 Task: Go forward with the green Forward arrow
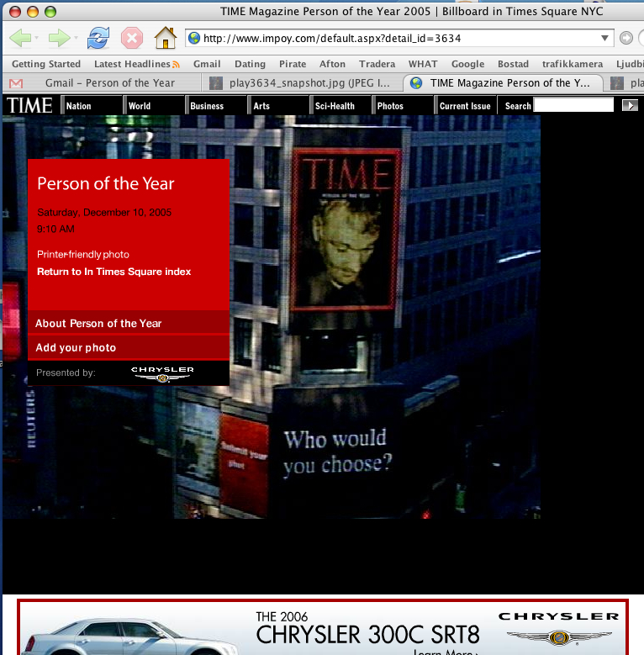pos(59,38)
